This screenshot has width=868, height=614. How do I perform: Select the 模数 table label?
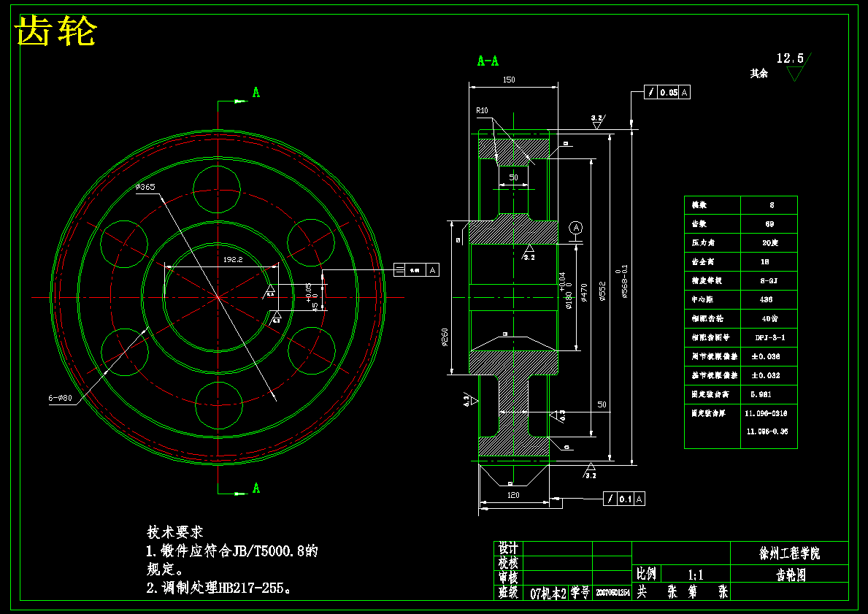699,205
